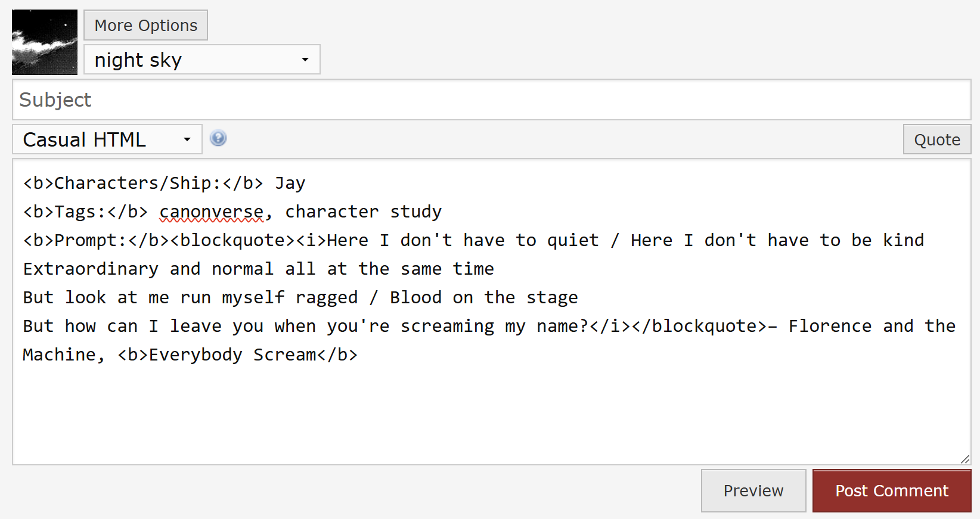Viewport: 980px width, 519px height.
Task: Focus the Subject text field
Action: (x=491, y=100)
